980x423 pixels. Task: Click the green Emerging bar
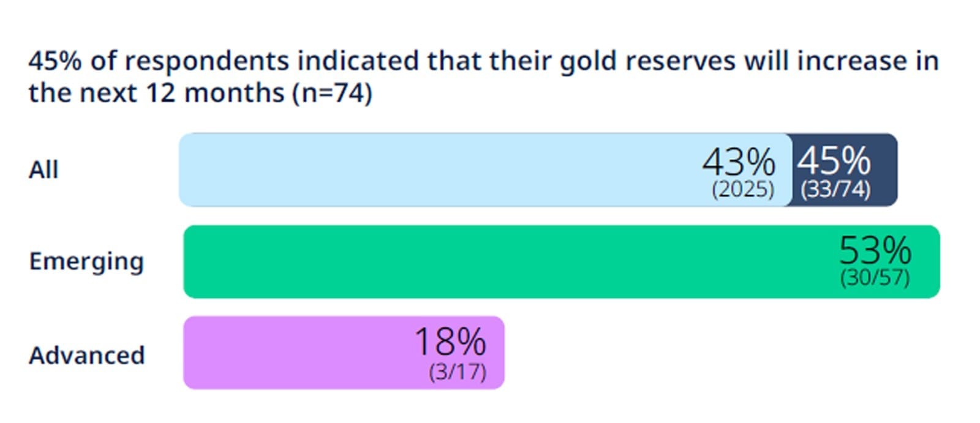point(562,261)
